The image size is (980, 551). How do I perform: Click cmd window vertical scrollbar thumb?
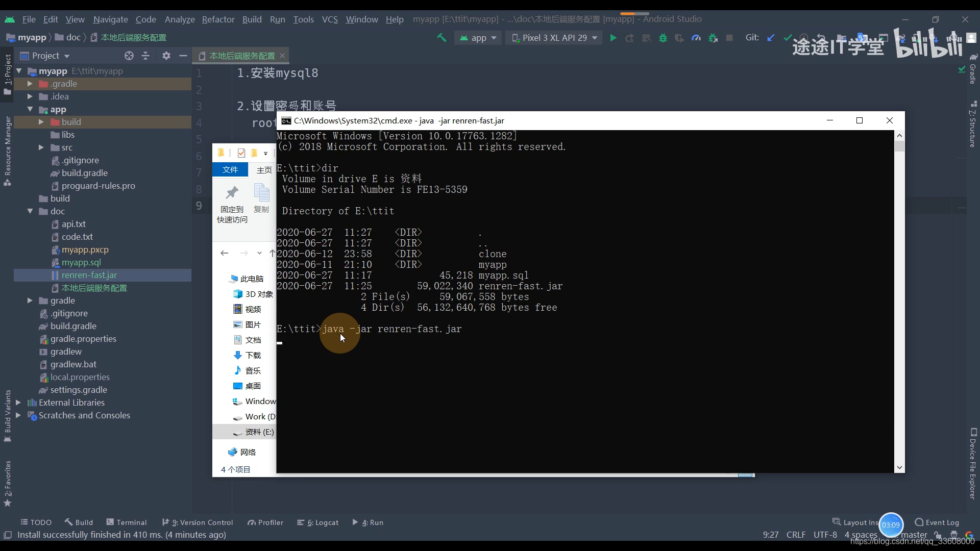899,146
